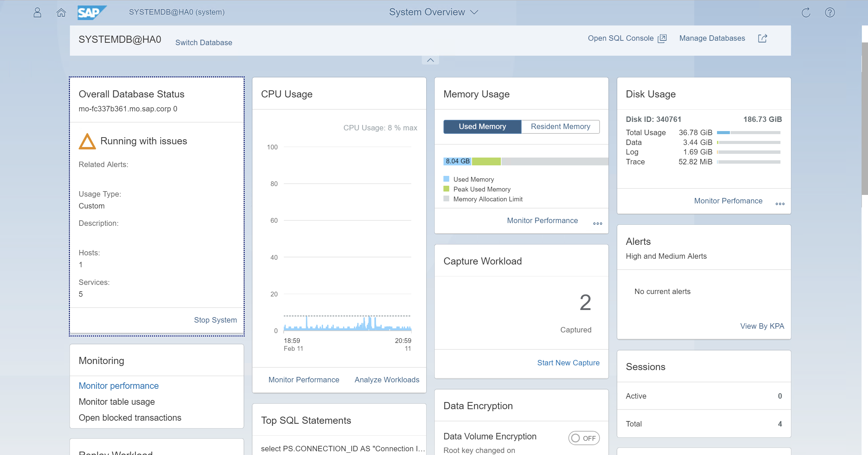Click the page vertical scrollbar
868x455 pixels.
[865, 119]
